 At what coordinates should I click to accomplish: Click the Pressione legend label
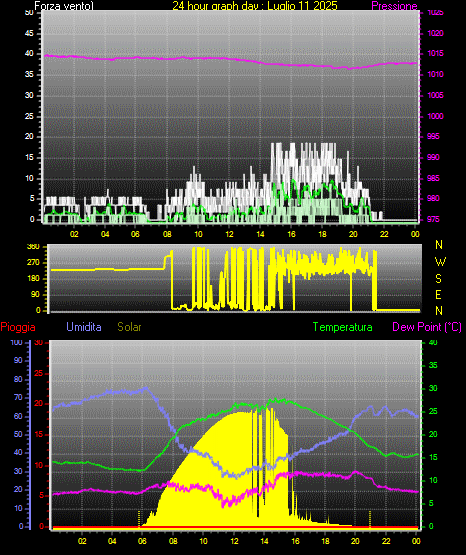(394, 6)
